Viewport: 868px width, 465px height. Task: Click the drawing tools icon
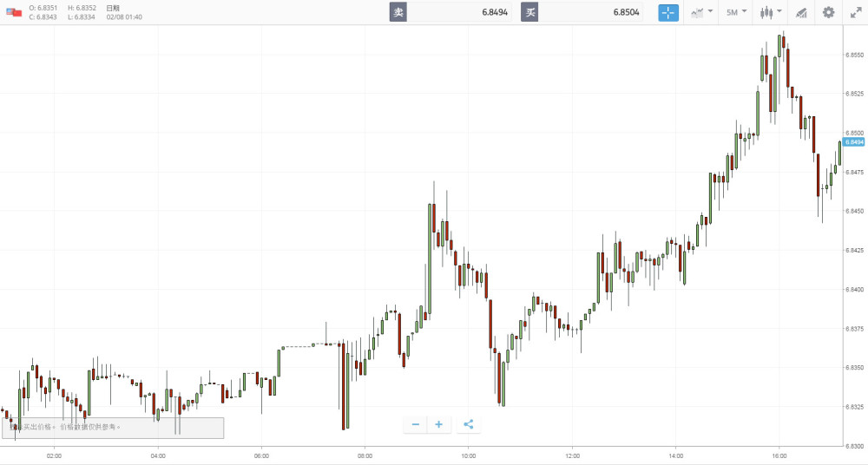[801, 12]
